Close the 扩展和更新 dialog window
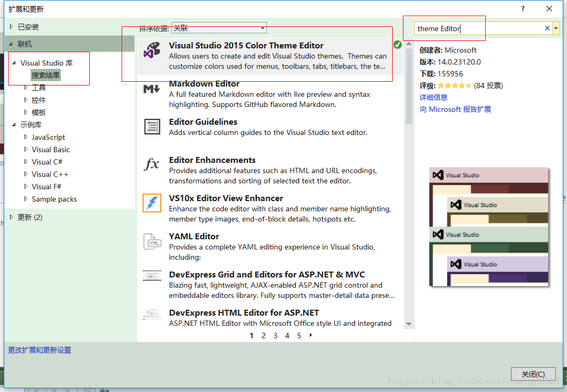 (x=549, y=9)
